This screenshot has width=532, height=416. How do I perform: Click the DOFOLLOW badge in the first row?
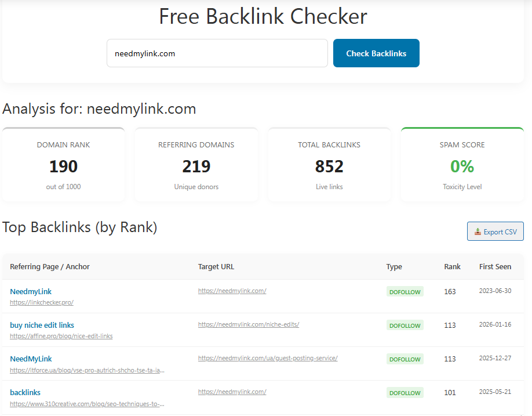tap(405, 292)
